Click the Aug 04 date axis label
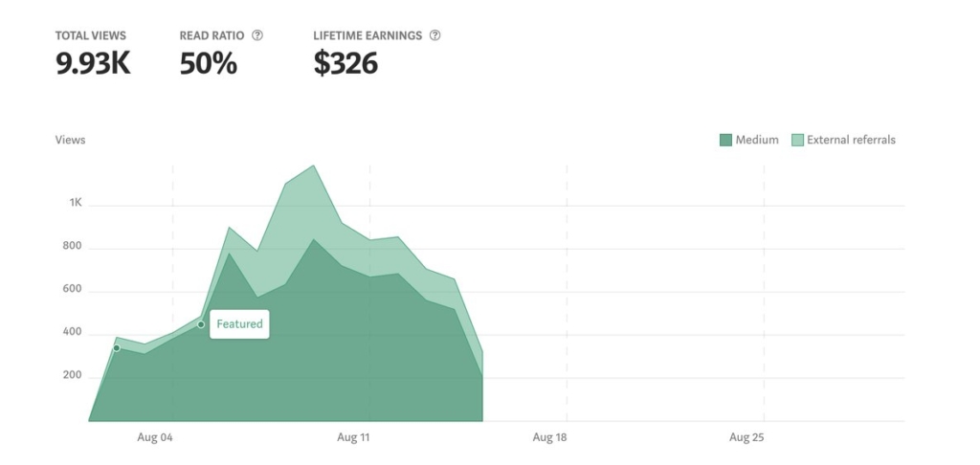The height and width of the screenshot is (465, 980). coord(155,437)
